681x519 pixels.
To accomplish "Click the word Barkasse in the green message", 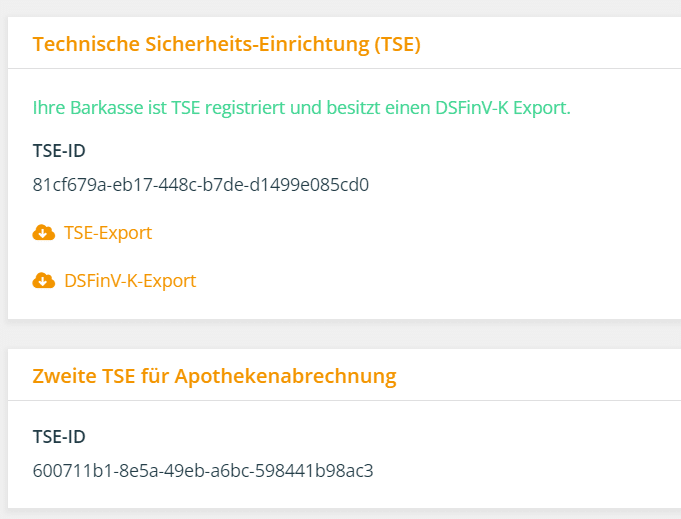I will pyautogui.click(x=106, y=108).
